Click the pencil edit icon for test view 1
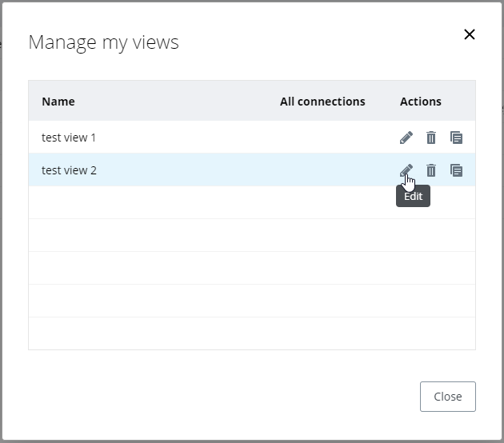 (x=406, y=138)
